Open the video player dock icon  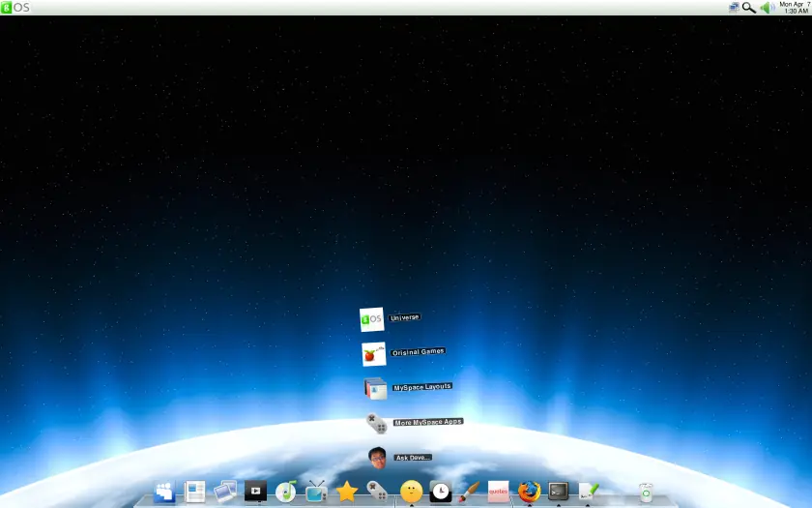pos(255,492)
